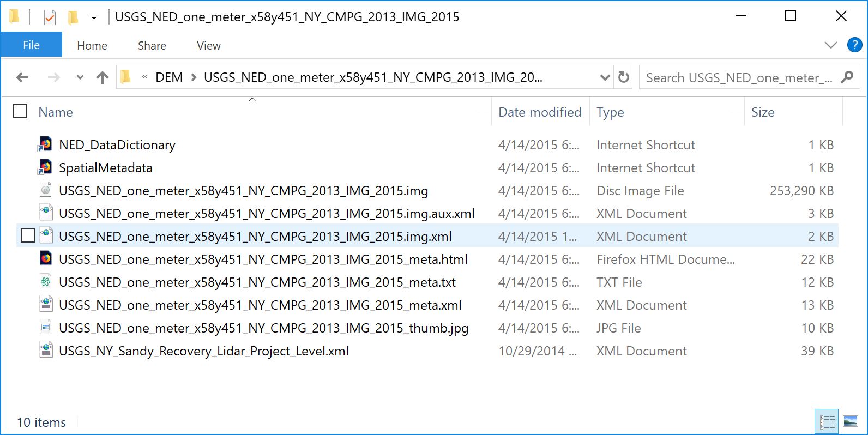Open the File menu tab

(x=31, y=45)
